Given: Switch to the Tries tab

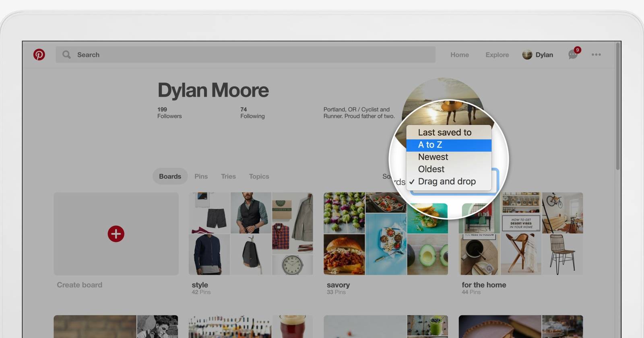Looking at the screenshot, I should (x=228, y=176).
